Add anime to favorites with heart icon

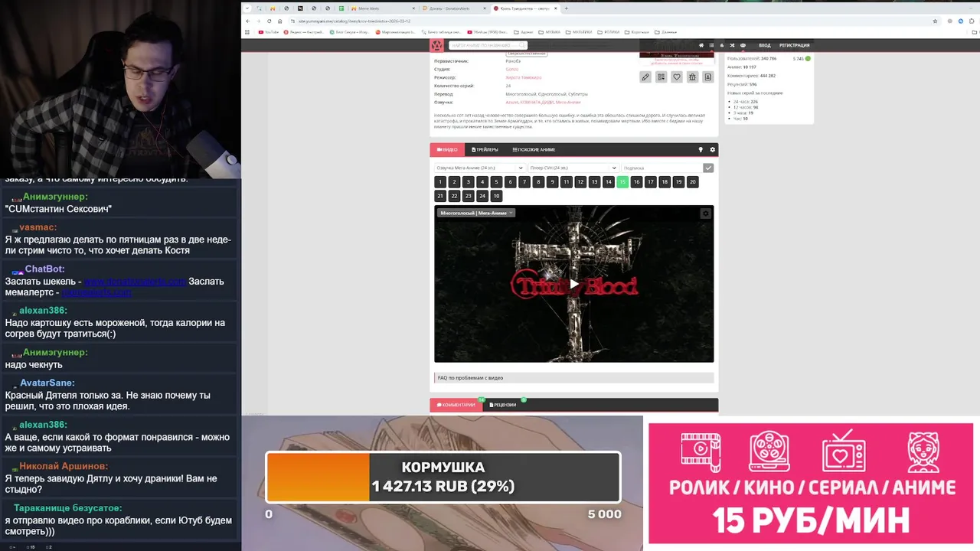677,77
